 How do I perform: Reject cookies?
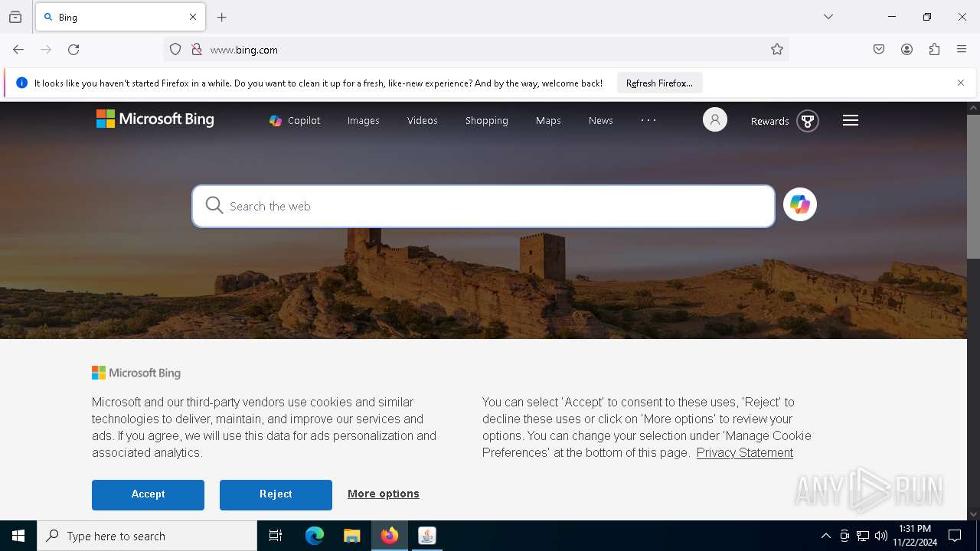(x=276, y=494)
